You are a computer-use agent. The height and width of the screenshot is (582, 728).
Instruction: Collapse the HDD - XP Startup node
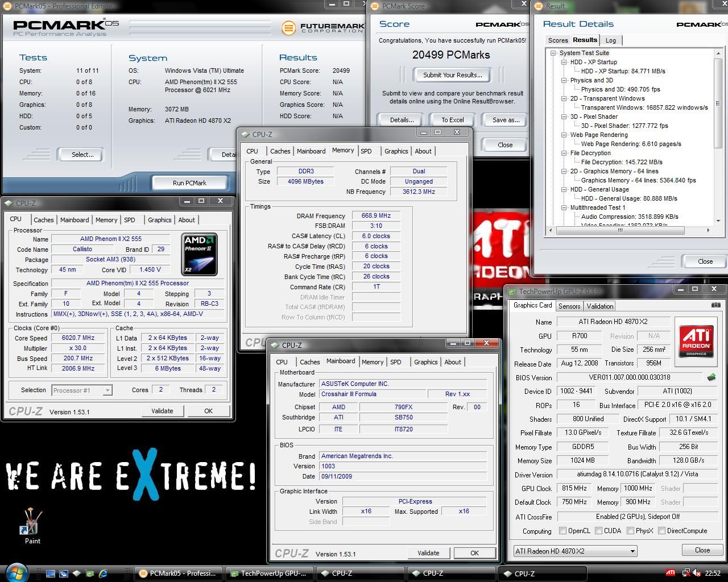[x=564, y=62]
